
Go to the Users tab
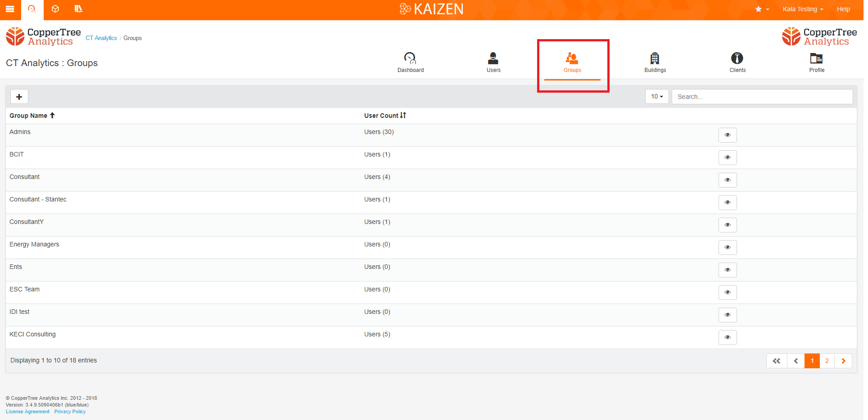coord(493,63)
